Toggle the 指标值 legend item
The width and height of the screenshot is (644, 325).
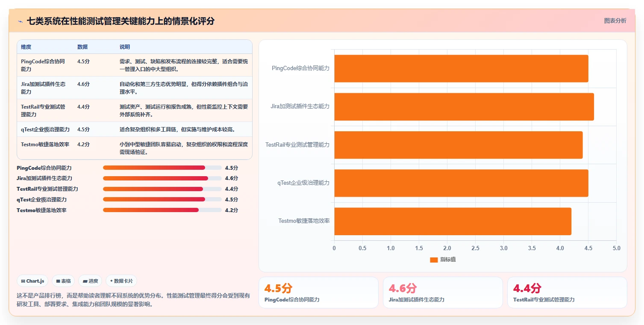443,260
